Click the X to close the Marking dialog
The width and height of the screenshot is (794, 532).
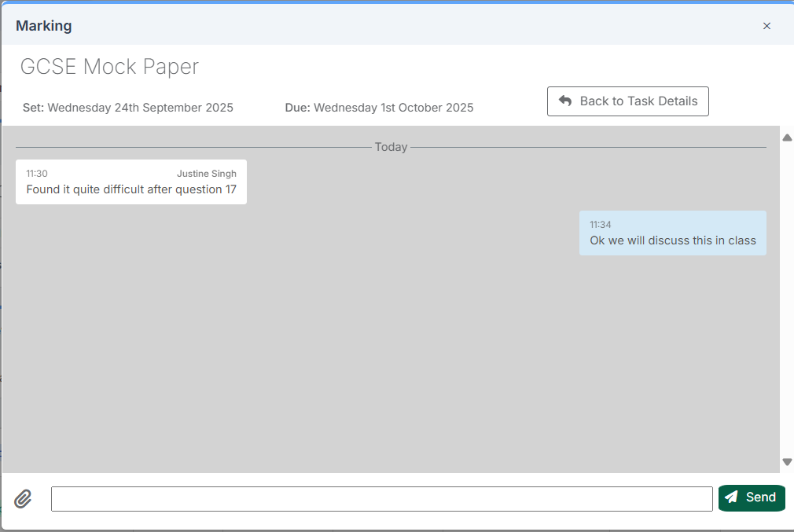coord(766,26)
